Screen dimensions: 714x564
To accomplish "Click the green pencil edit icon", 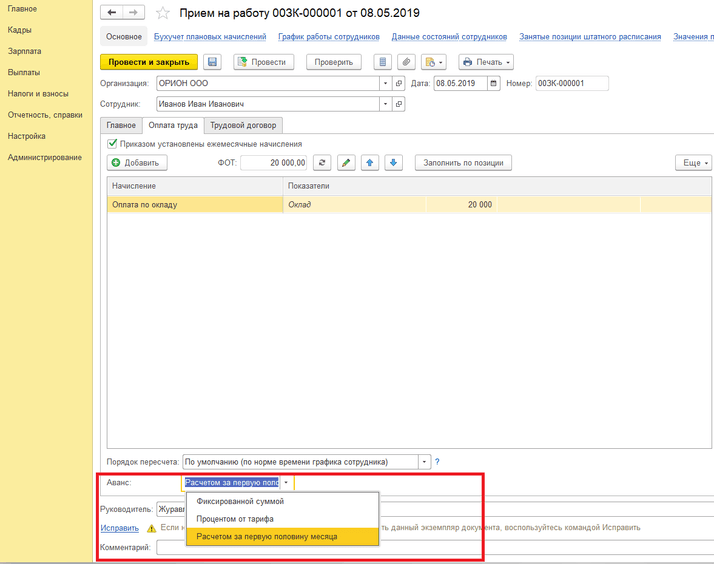I will (x=346, y=163).
